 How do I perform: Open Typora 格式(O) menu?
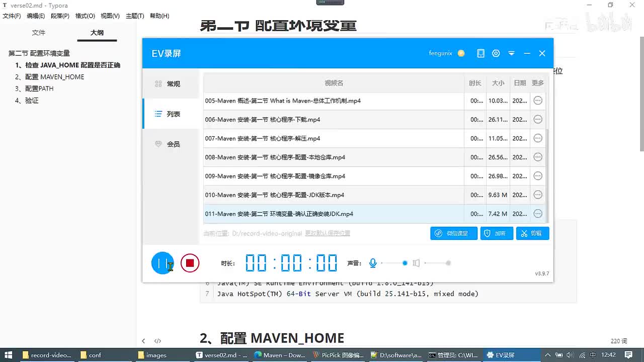(85, 16)
